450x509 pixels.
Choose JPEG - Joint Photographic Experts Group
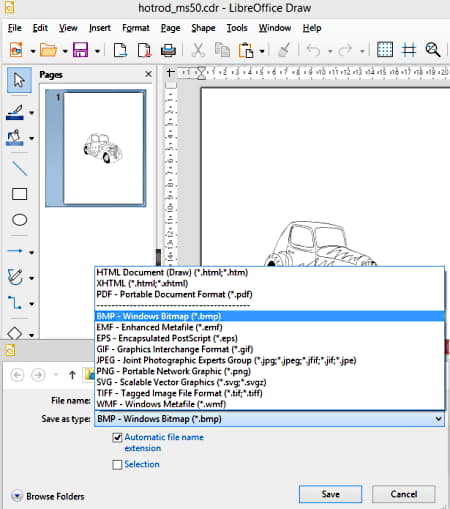[x=269, y=360]
